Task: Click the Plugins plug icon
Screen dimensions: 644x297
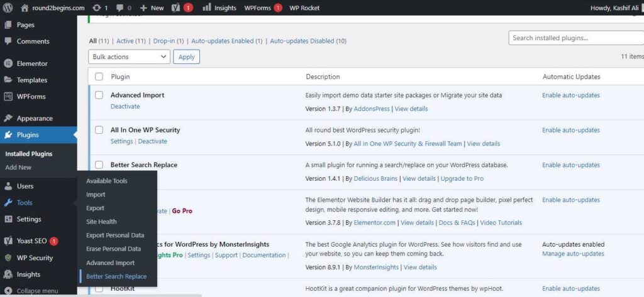Action: (x=8, y=135)
